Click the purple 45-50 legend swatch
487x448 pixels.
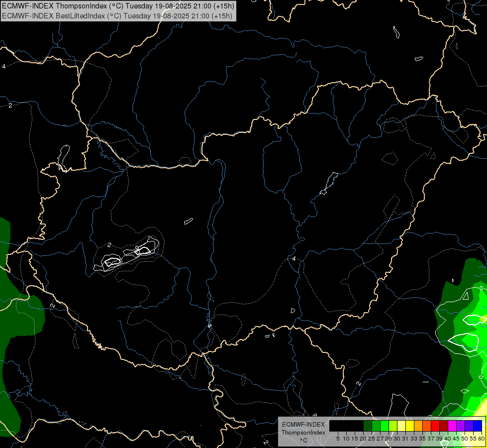(461, 426)
